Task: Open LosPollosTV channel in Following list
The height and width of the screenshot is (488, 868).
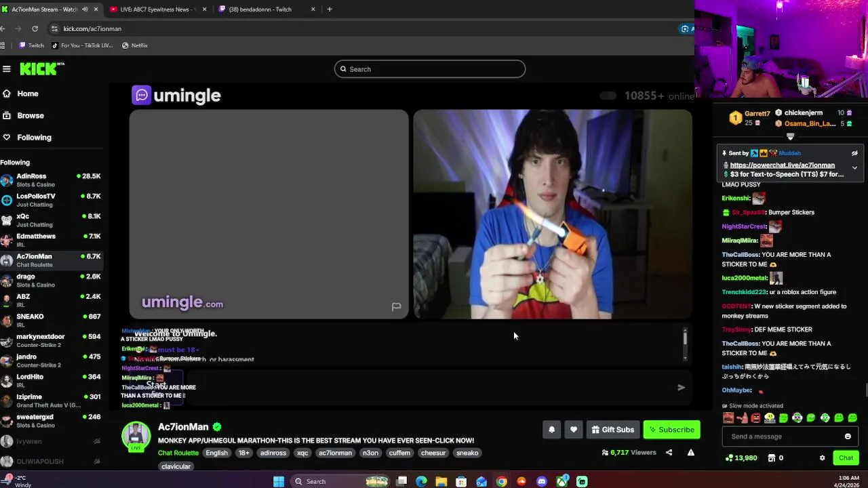Action: [51, 200]
